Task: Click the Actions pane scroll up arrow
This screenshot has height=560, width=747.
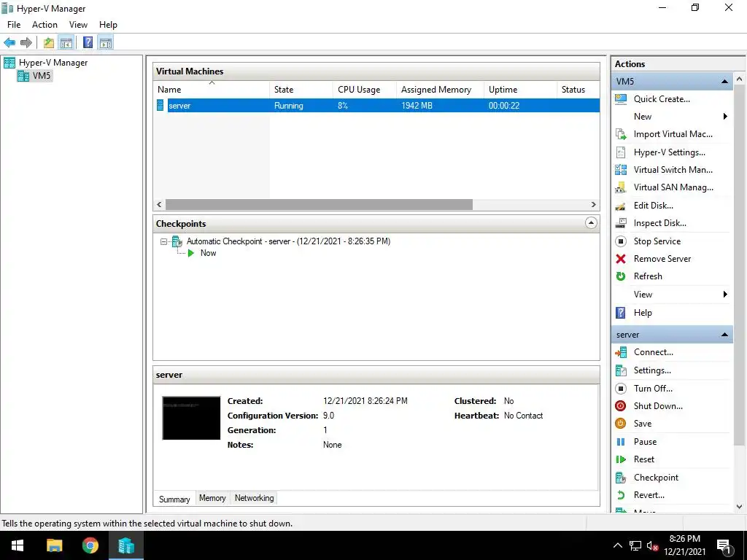Action: 740,79
